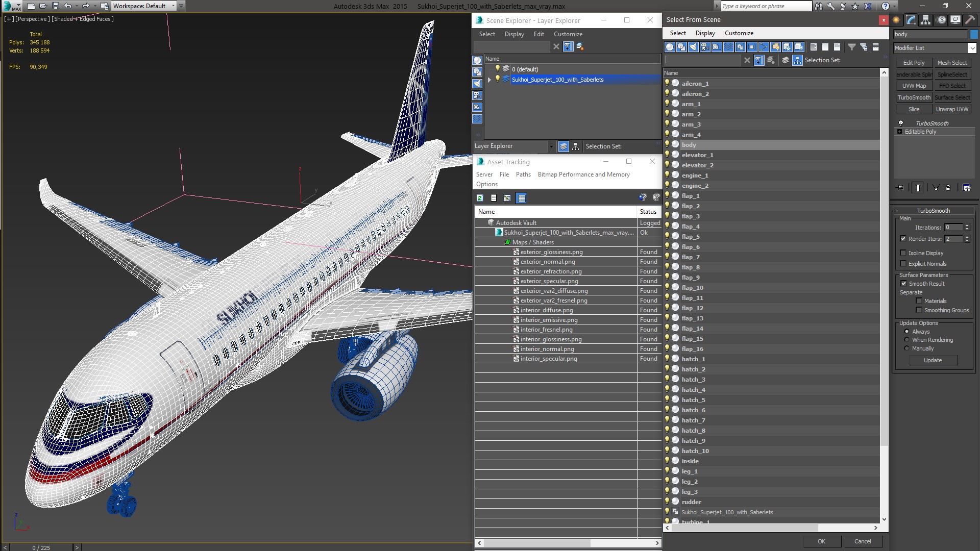Screen dimensions: 980x551
Task: Open the Create command panel tab
Action: click(897, 20)
